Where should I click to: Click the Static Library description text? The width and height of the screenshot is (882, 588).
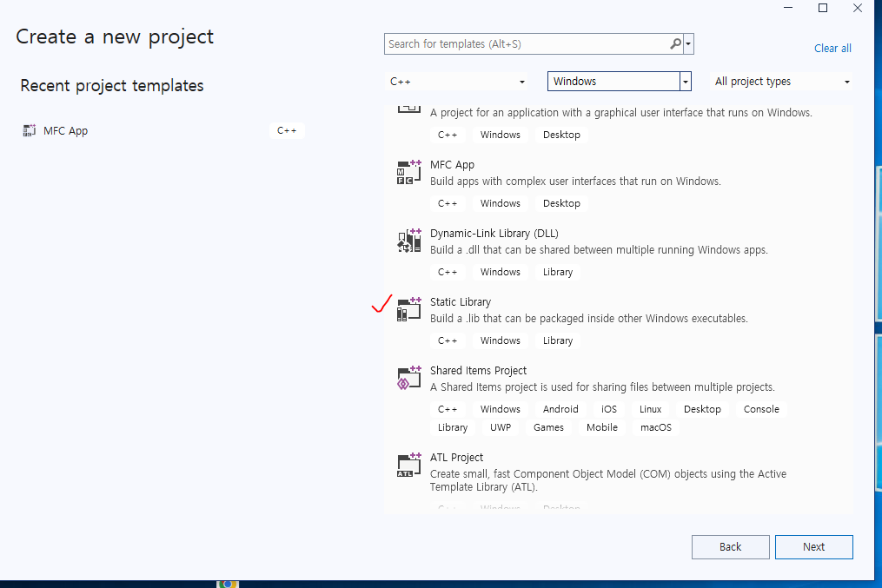589,318
